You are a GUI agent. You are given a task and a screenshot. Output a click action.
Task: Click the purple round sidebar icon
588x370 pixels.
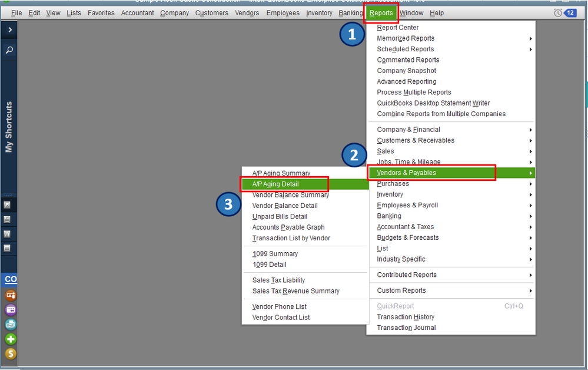[11, 310]
